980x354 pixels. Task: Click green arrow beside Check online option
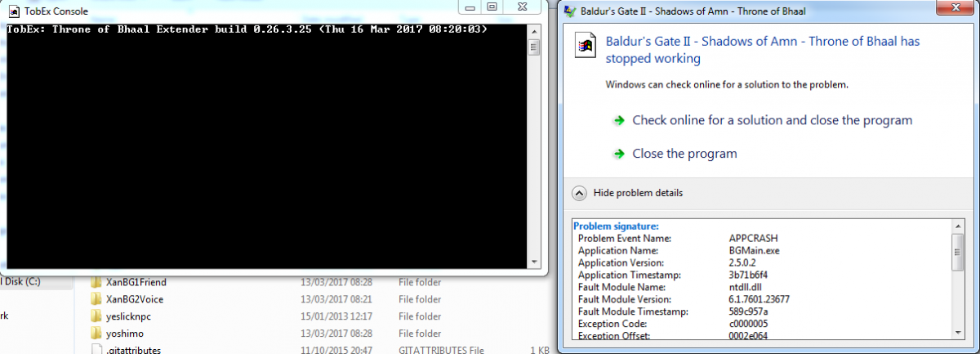(x=621, y=120)
